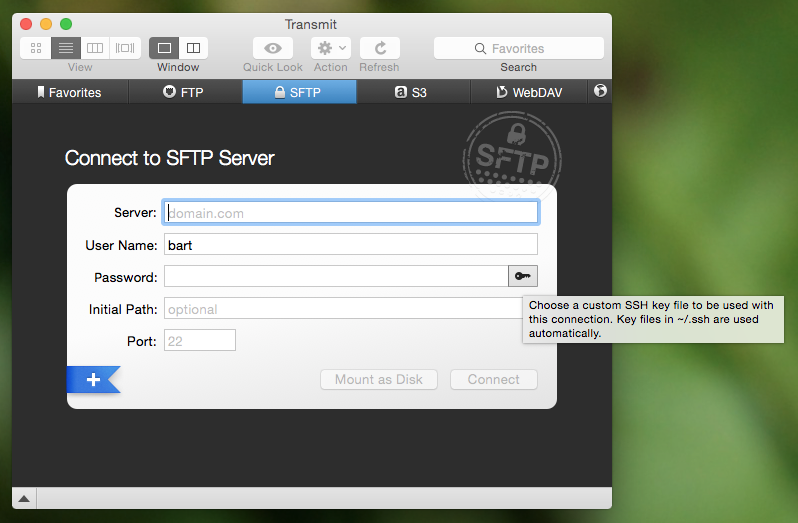Switch to icon grid view

click(36, 48)
